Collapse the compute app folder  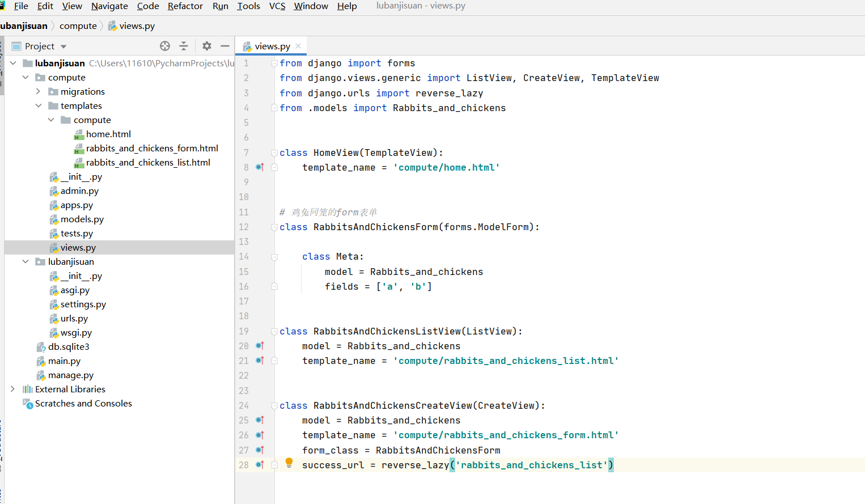[26, 77]
